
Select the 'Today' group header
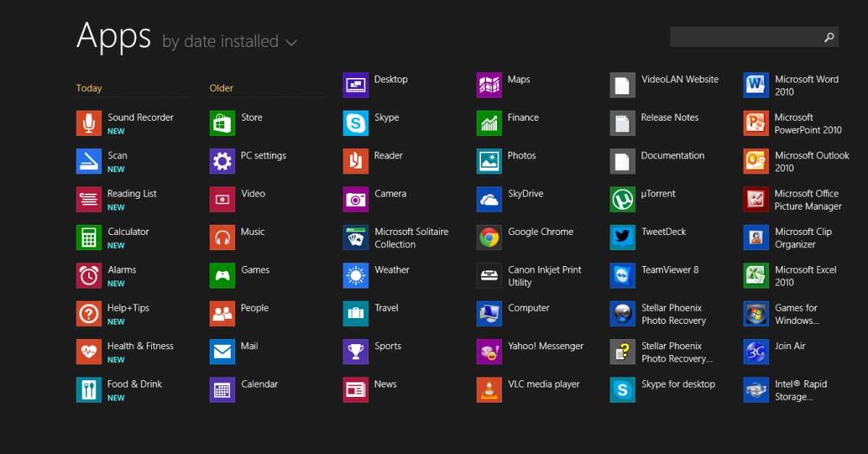pyautogui.click(x=89, y=88)
